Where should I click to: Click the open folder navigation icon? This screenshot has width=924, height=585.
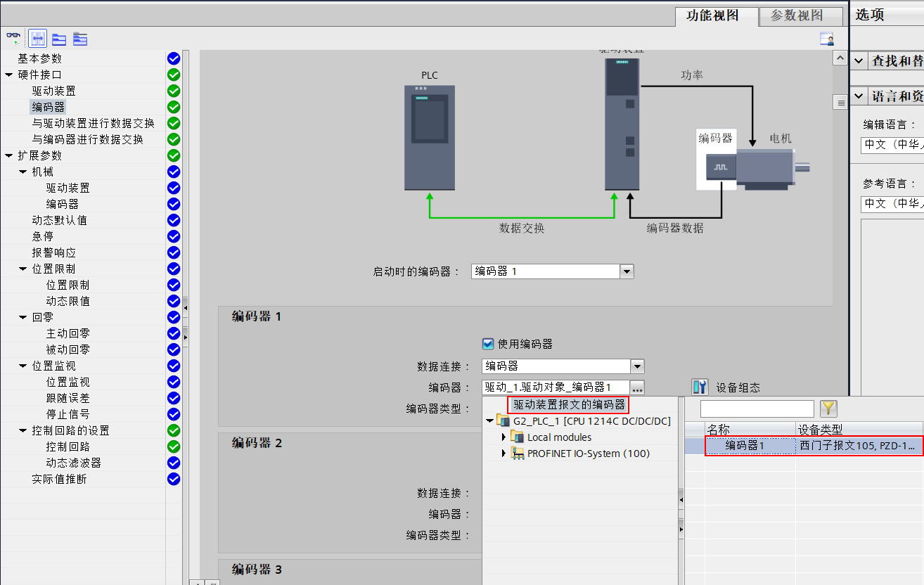[79, 39]
